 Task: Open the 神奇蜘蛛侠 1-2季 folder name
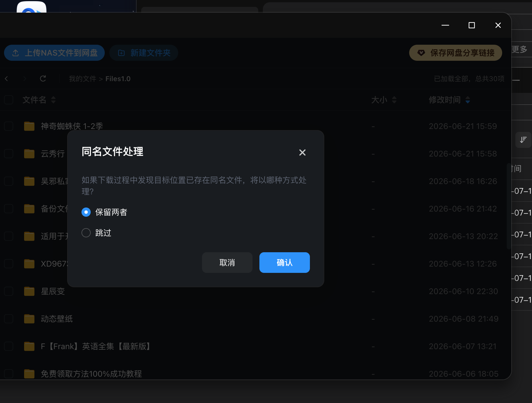point(72,126)
